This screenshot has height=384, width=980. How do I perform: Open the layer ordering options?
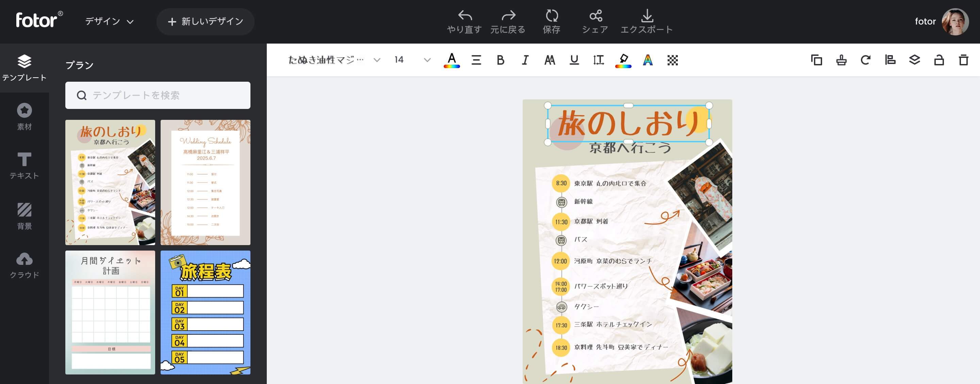[x=915, y=60]
